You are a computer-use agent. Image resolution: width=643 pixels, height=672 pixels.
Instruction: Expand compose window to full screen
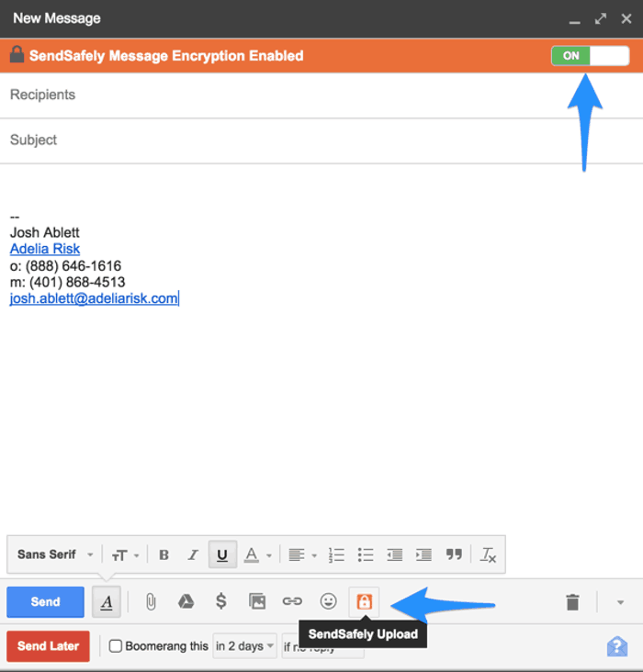click(601, 19)
